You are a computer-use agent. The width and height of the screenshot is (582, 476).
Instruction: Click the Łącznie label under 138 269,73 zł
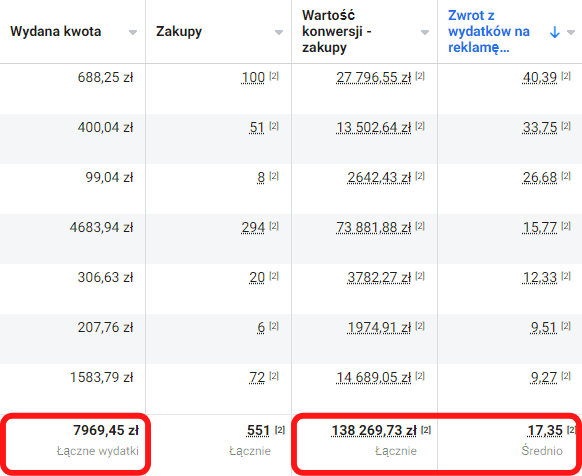click(396, 451)
